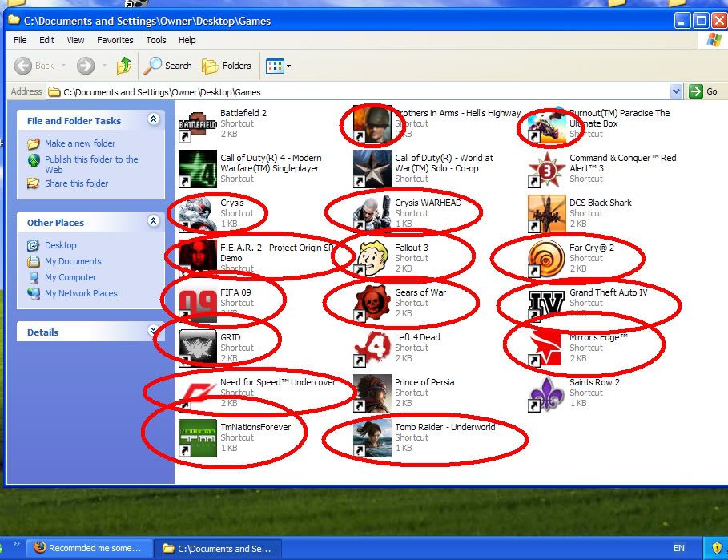
Task: Open the View menu
Action: pos(75,40)
